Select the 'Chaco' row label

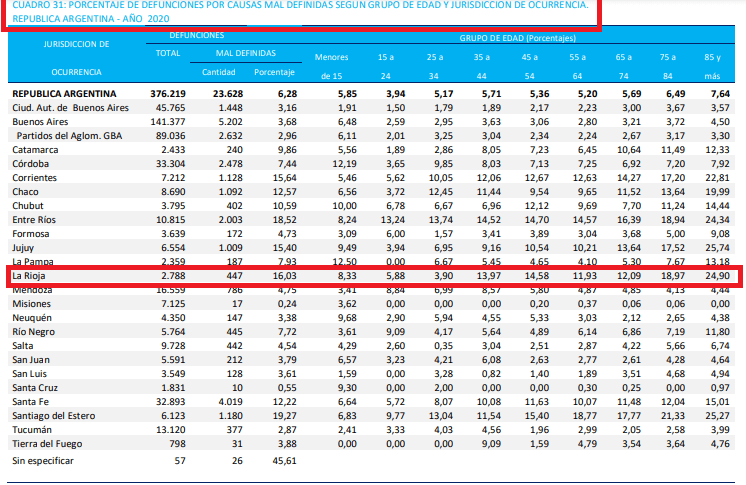(25, 192)
